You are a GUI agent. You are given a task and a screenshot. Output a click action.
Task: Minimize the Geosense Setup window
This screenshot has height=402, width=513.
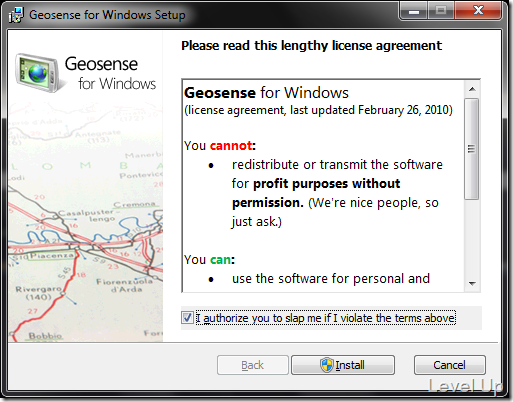pyautogui.click(x=414, y=11)
